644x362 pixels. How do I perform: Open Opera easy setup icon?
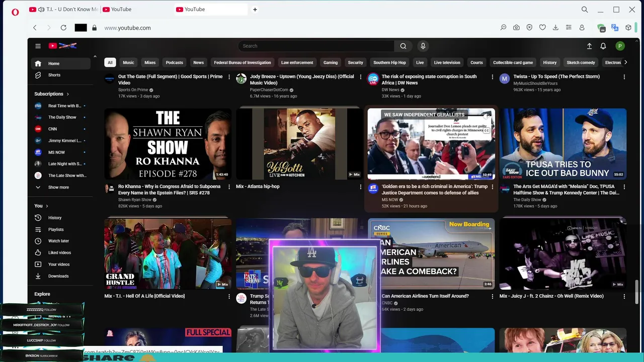(569, 28)
